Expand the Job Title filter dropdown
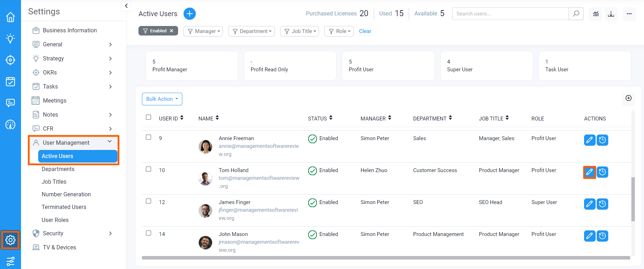This screenshot has height=269, width=644. (x=299, y=31)
